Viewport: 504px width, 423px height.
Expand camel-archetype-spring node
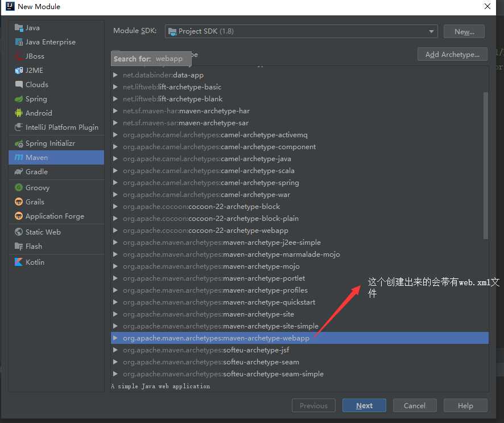(x=115, y=182)
